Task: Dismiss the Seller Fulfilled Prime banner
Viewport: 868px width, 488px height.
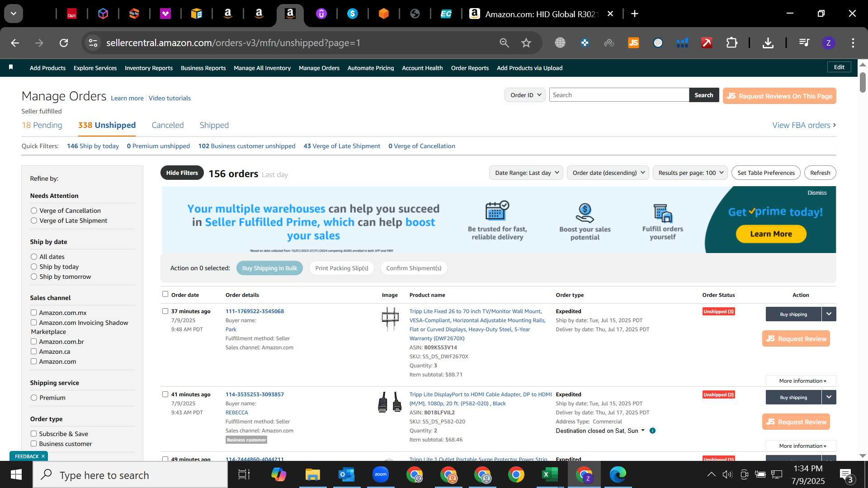Action: [x=817, y=192]
